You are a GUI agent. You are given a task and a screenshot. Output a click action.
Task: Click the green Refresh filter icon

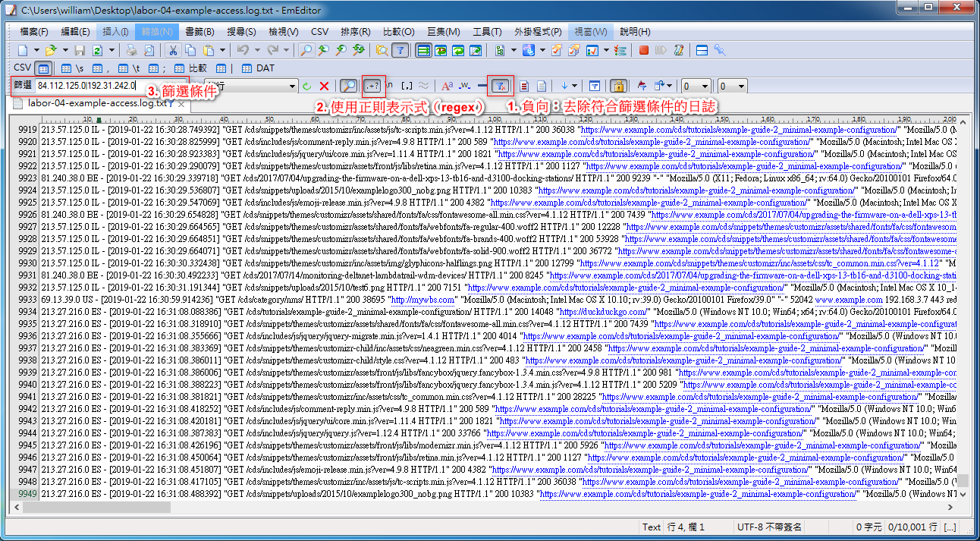(306, 86)
